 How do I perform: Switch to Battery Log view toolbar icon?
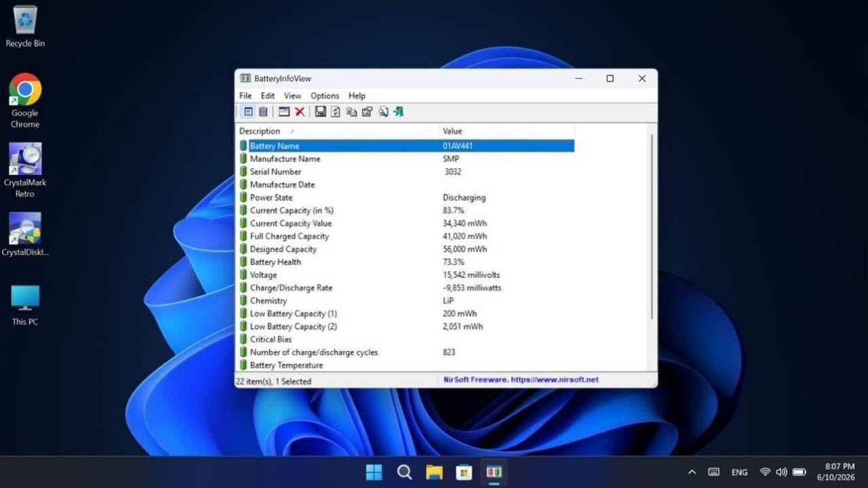[x=263, y=112]
